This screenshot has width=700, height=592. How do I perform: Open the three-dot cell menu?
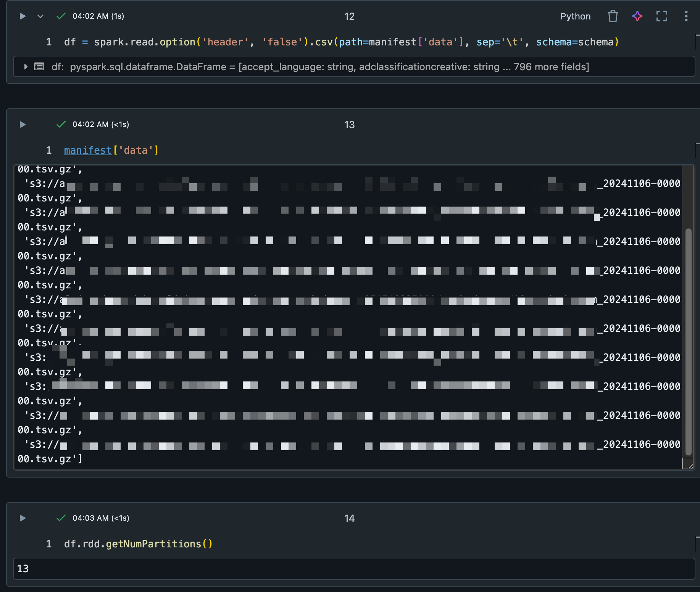tap(686, 16)
